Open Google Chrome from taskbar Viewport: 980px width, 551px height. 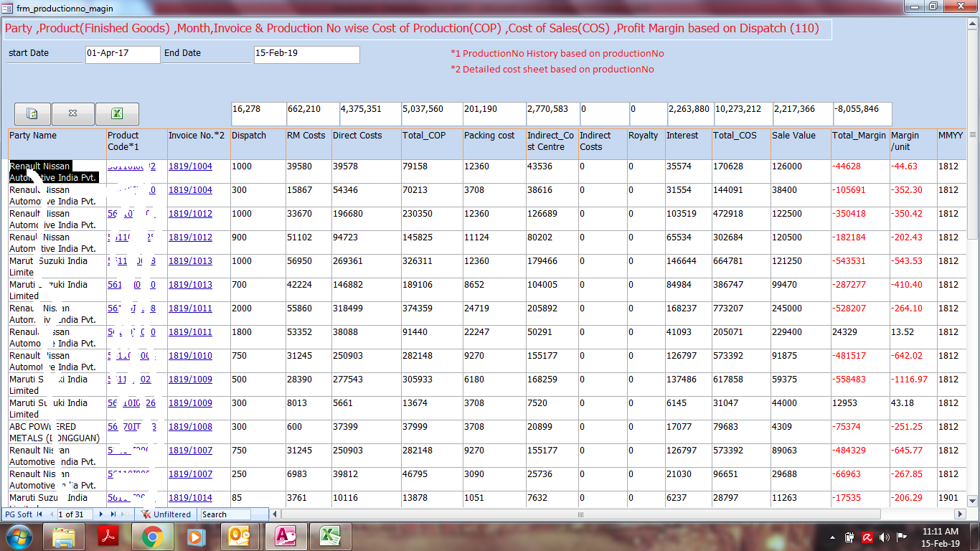(152, 537)
